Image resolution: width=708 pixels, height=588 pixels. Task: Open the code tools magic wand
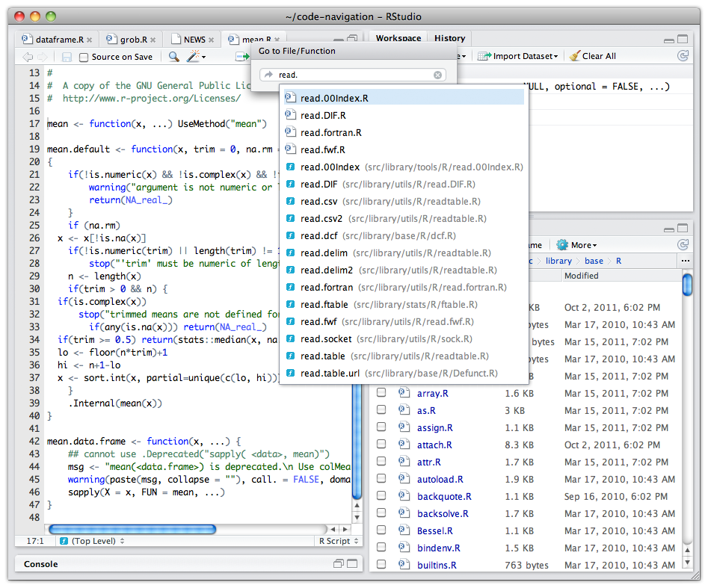coord(194,57)
